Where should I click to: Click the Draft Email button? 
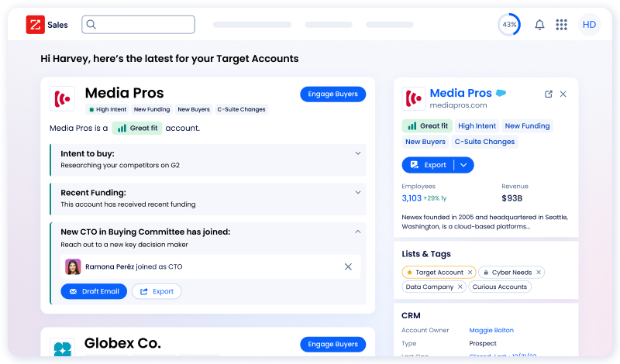94,291
